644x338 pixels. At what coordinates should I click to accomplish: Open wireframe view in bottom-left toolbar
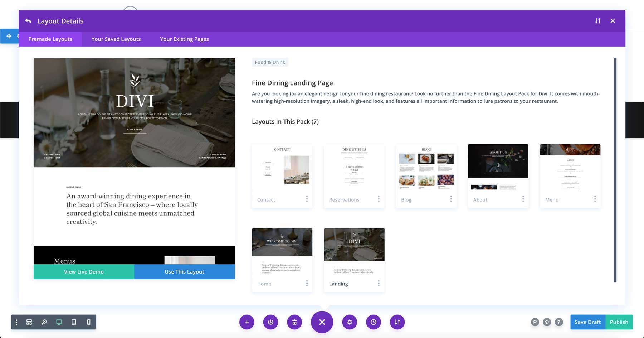pos(29,322)
